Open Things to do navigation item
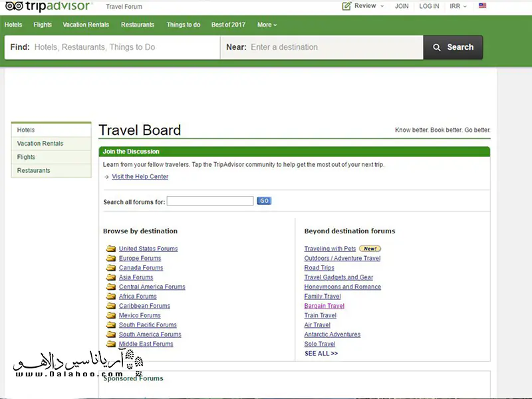 (184, 25)
